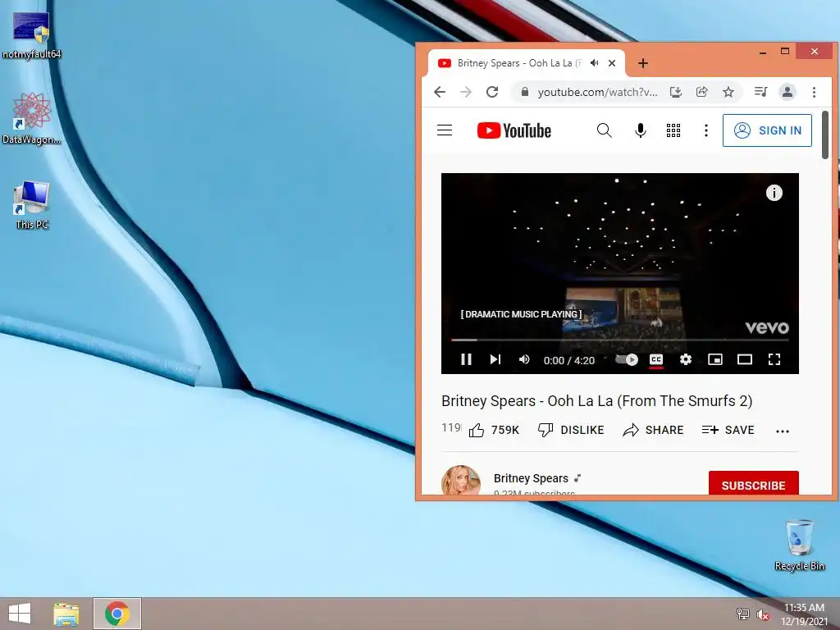Image resolution: width=840 pixels, height=630 pixels.
Task: Select the Recycle Bin desktop icon
Action: click(799, 545)
